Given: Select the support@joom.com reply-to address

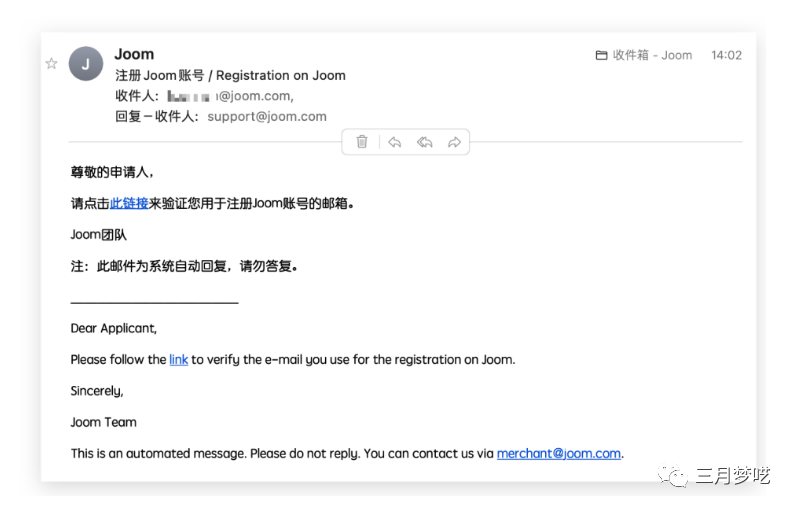Looking at the screenshot, I should point(267,116).
